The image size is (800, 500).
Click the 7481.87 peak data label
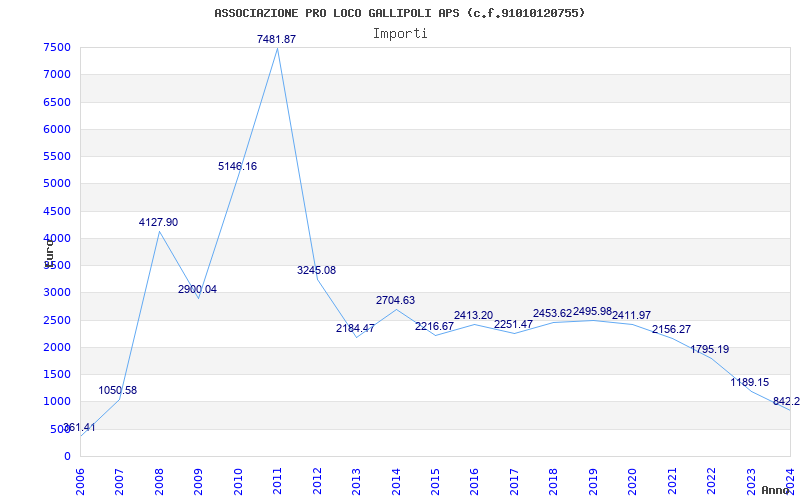(x=277, y=39)
